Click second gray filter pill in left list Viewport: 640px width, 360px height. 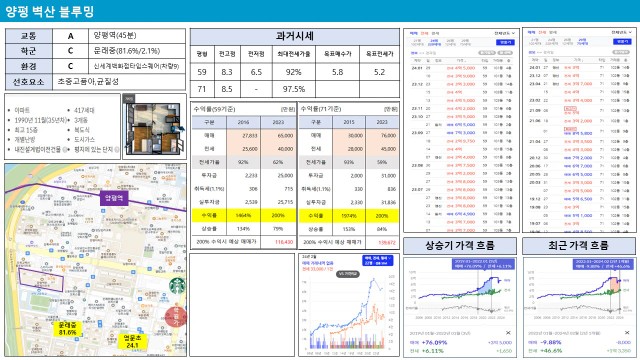pyautogui.click(x=505, y=53)
